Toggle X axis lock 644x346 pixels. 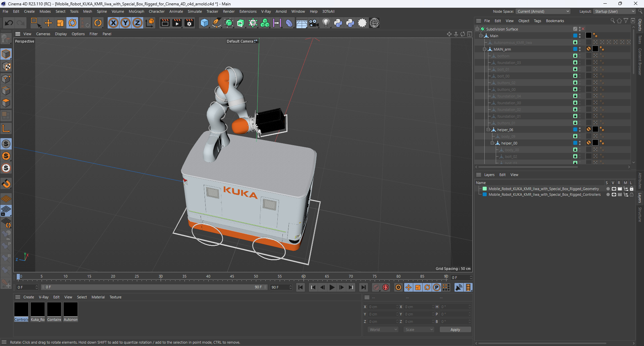point(113,23)
